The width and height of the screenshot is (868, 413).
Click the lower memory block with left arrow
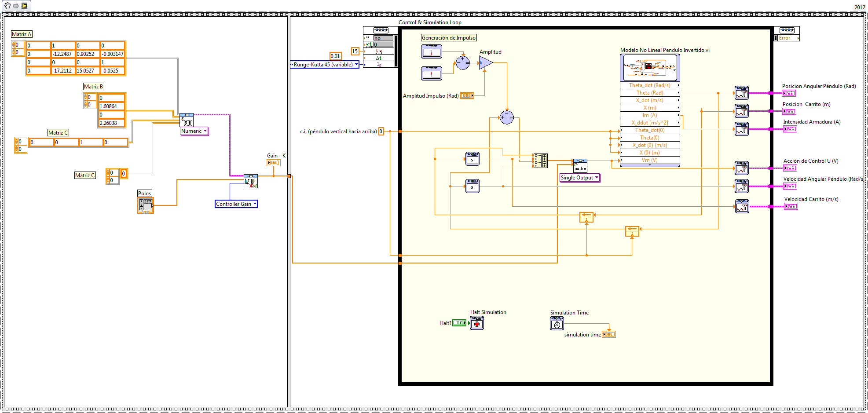click(x=632, y=231)
